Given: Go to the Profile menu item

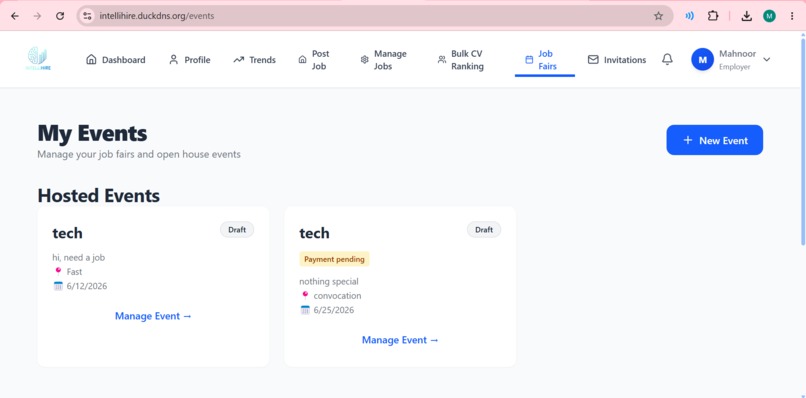Looking at the screenshot, I should [x=190, y=60].
